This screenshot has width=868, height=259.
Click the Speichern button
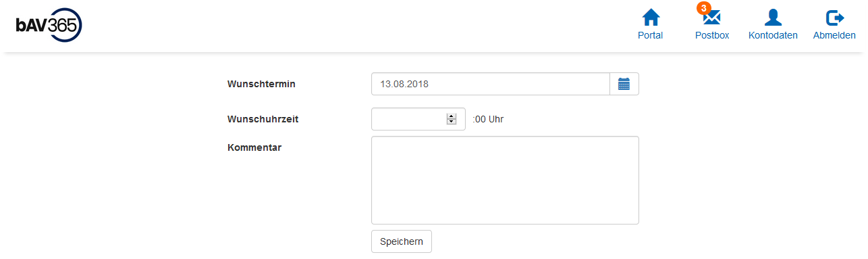click(402, 241)
